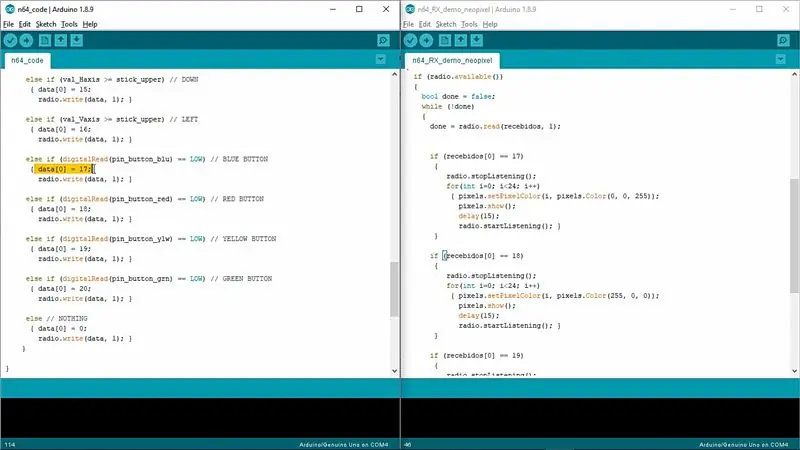
Task: Open the Tools menu in the n64_code window
Action: 69,24
